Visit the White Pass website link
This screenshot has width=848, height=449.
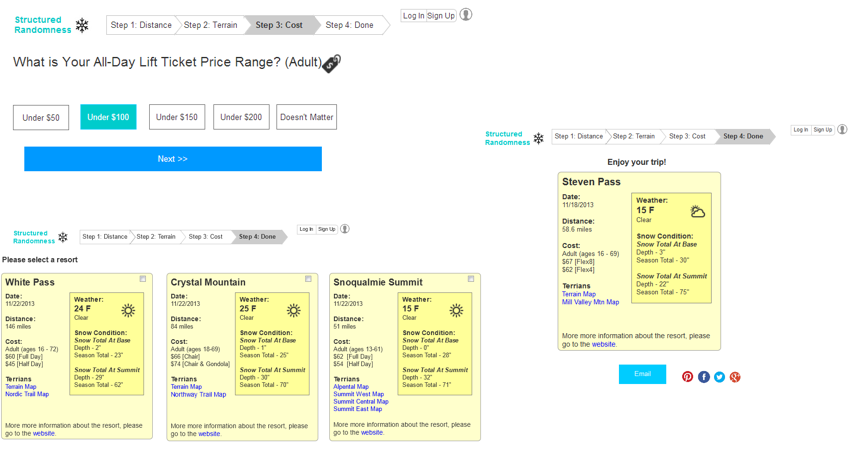click(x=44, y=433)
